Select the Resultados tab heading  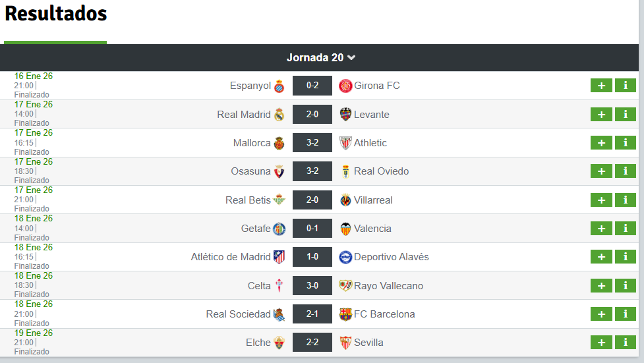pyautogui.click(x=55, y=13)
